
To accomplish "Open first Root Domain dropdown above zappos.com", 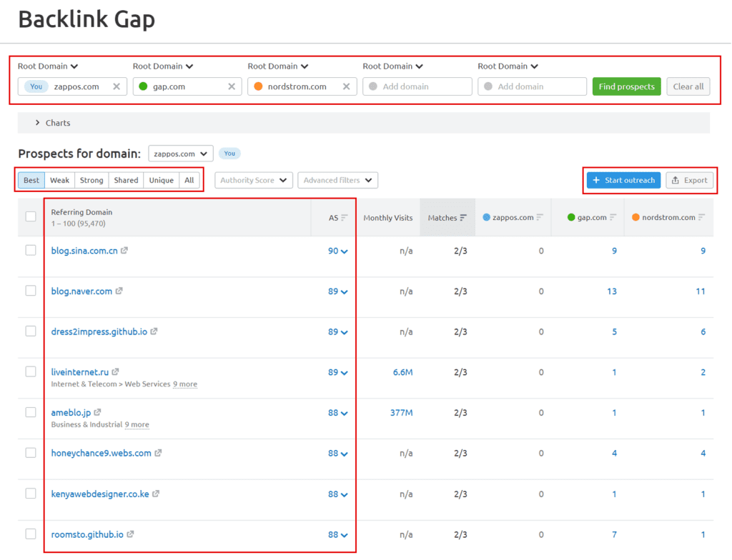I will coord(48,66).
